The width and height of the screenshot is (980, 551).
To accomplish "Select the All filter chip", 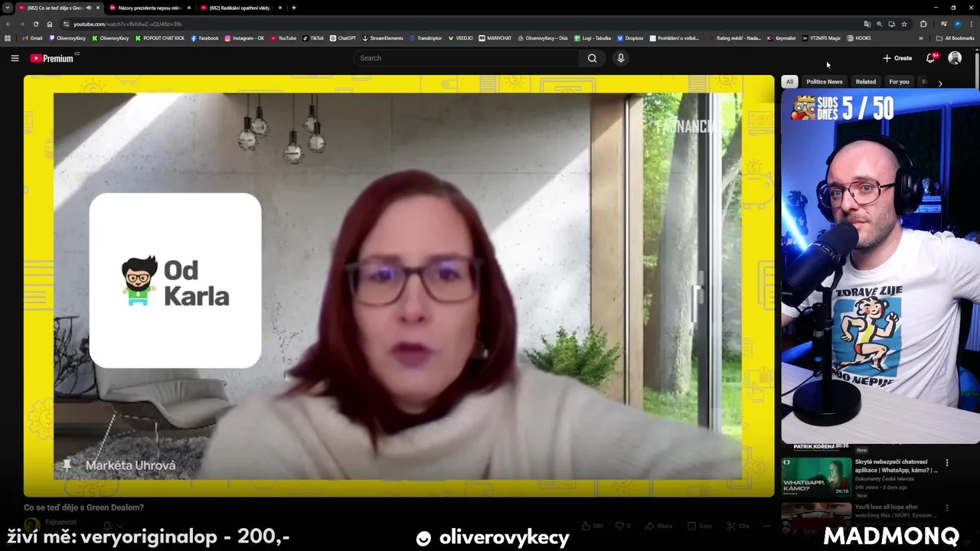I will (x=789, y=82).
